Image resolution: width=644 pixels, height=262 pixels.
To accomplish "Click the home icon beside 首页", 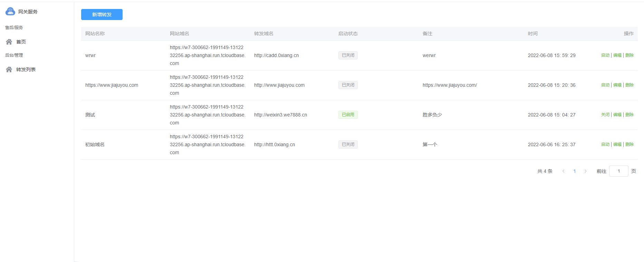I will tap(9, 42).
